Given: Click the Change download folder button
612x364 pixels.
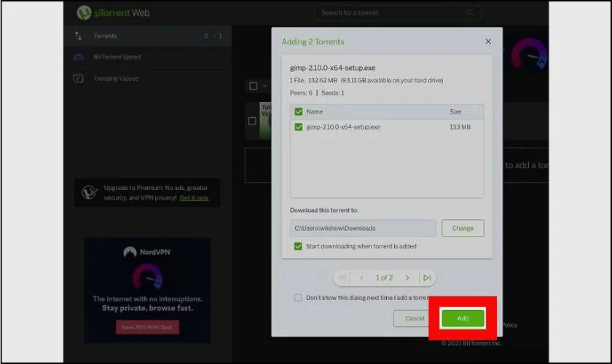Looking at the screenshot, I should click(x=463, y=229).
